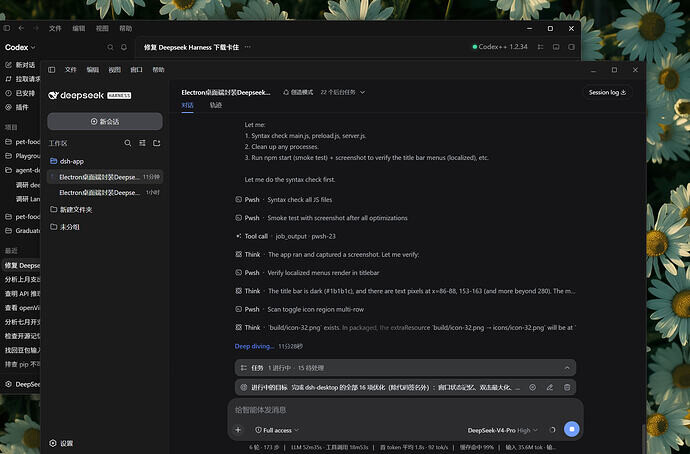
Task: Click the plus attach button in composer
Action: (238, 430)
